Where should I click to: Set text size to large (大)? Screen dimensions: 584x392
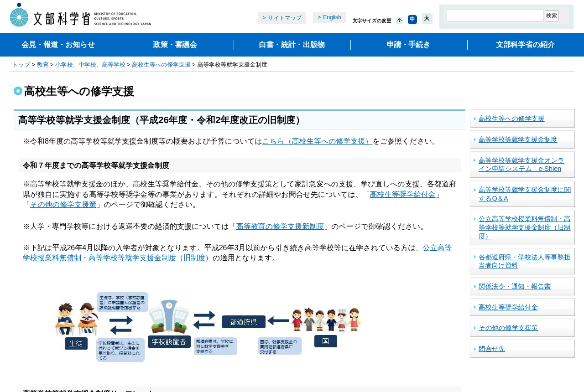point(427,18)
